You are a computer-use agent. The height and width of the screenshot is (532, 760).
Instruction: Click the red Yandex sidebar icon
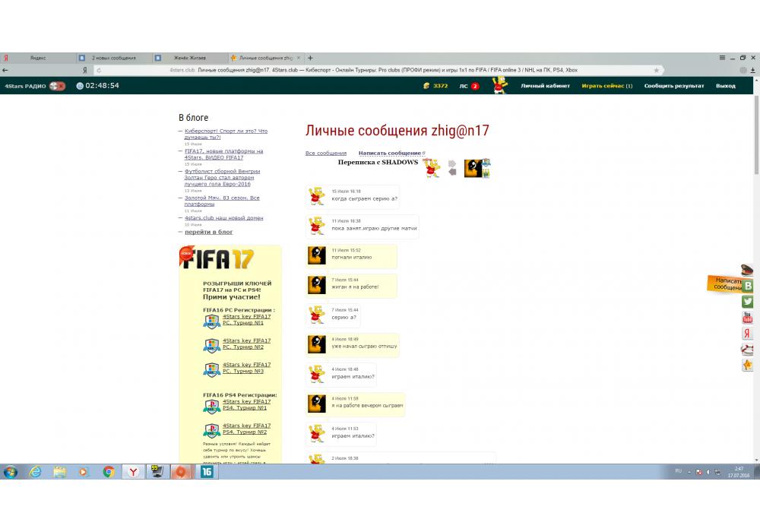tap(748, 334)
